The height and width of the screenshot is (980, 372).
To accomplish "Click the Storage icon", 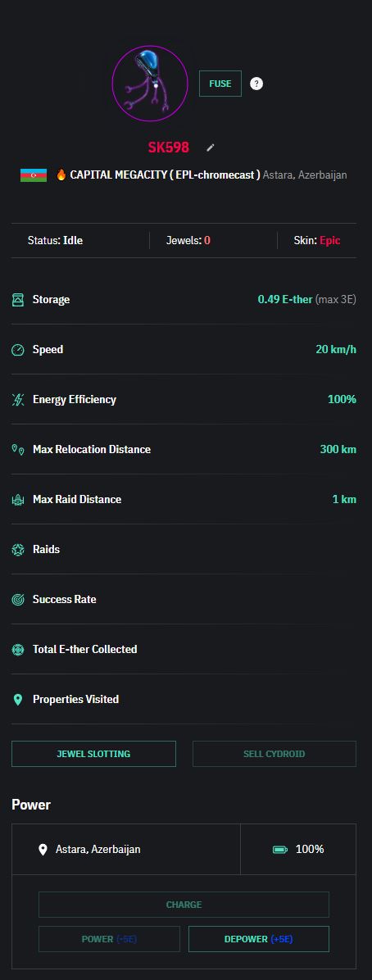I will click(18, 299).
